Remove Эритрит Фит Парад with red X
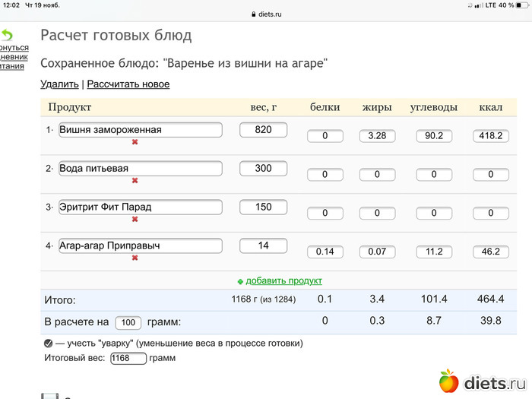 click(x=135, y=219)
